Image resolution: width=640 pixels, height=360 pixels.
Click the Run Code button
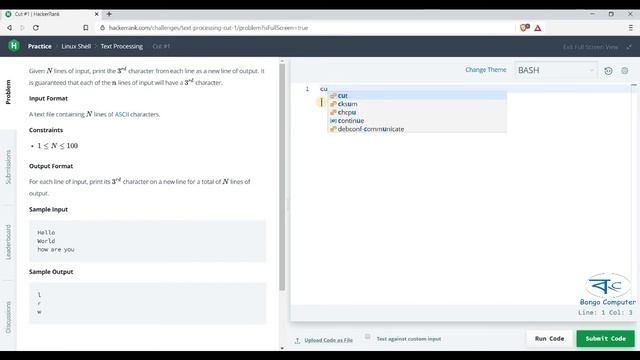(549, 339)
